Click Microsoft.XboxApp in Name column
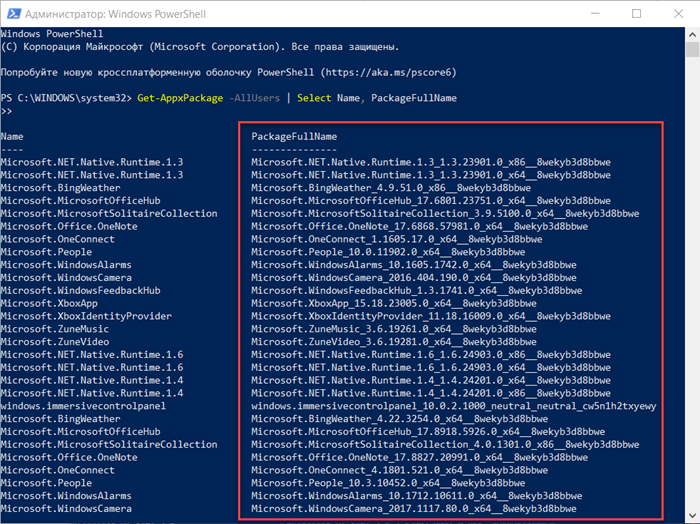This screenshot has width=700, height=524. click(x=49, y=304)
